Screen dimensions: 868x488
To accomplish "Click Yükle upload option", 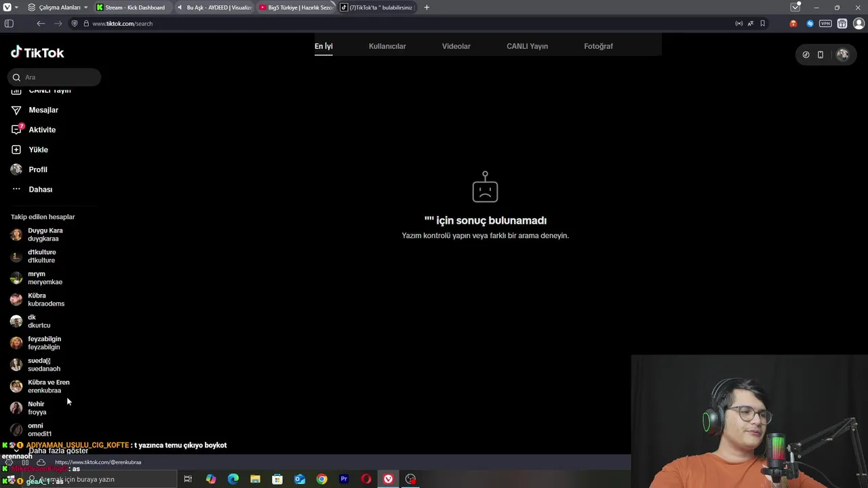I will tap(38, 149).
